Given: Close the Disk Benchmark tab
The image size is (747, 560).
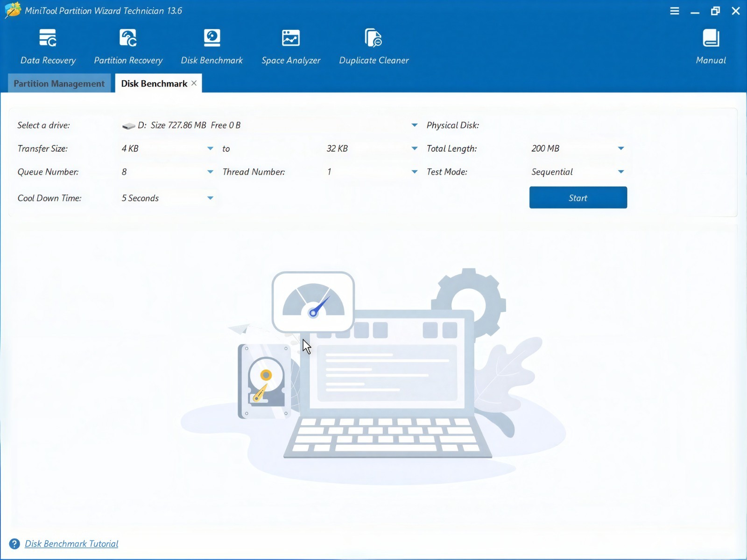Looking at the screenshot, I should (194, 83).
